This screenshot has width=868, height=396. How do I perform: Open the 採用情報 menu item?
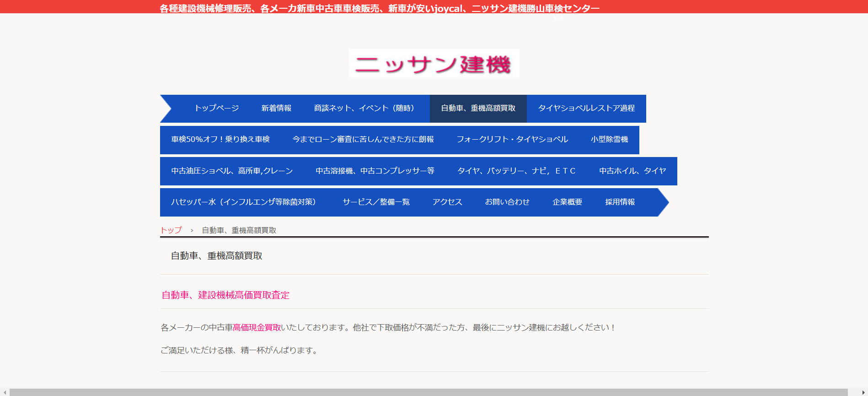[620, 202]
